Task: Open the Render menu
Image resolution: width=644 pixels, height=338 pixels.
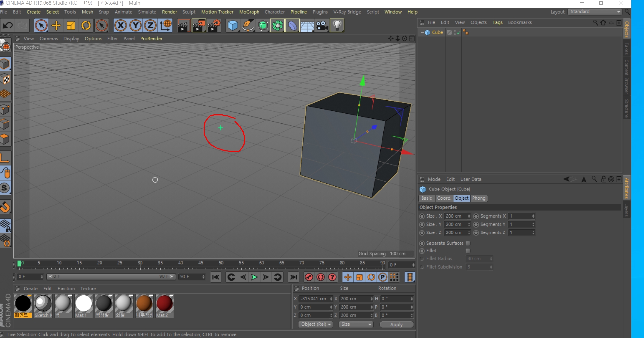Action: (x=169, y=12)
